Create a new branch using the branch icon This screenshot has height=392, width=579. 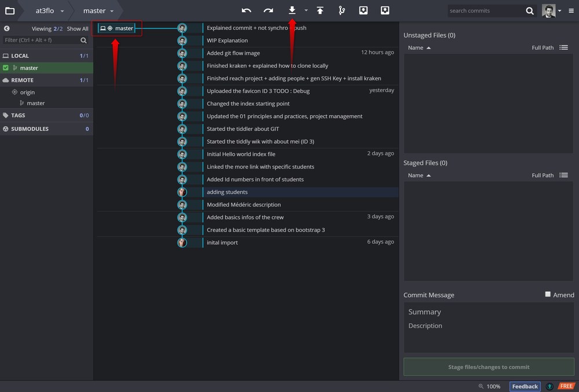click(x=342, y=10)
